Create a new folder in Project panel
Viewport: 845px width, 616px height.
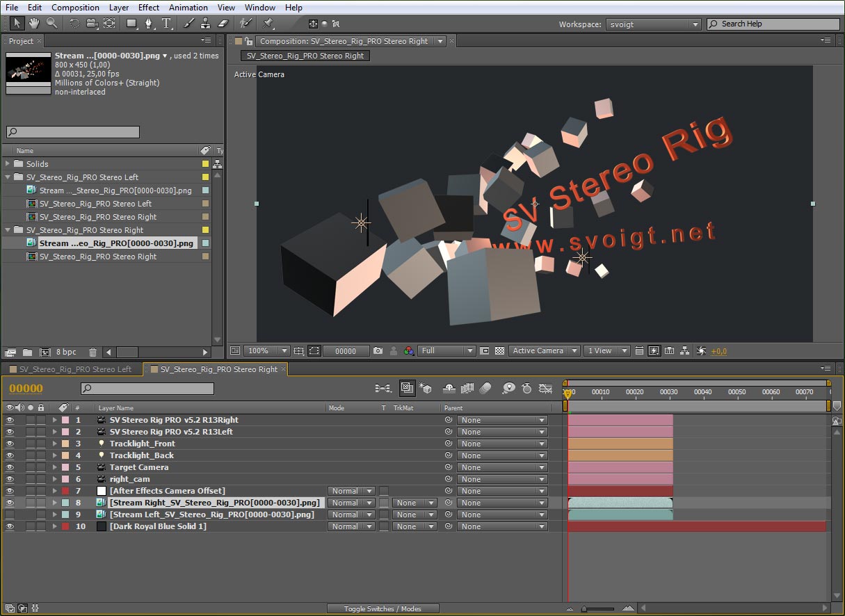[28, 352]
